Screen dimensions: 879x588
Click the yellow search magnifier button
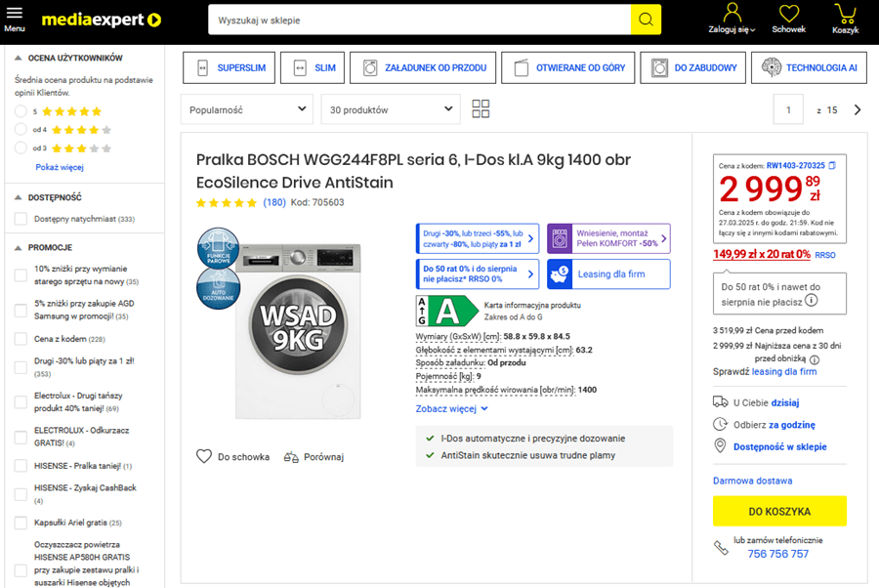point(645,20)
